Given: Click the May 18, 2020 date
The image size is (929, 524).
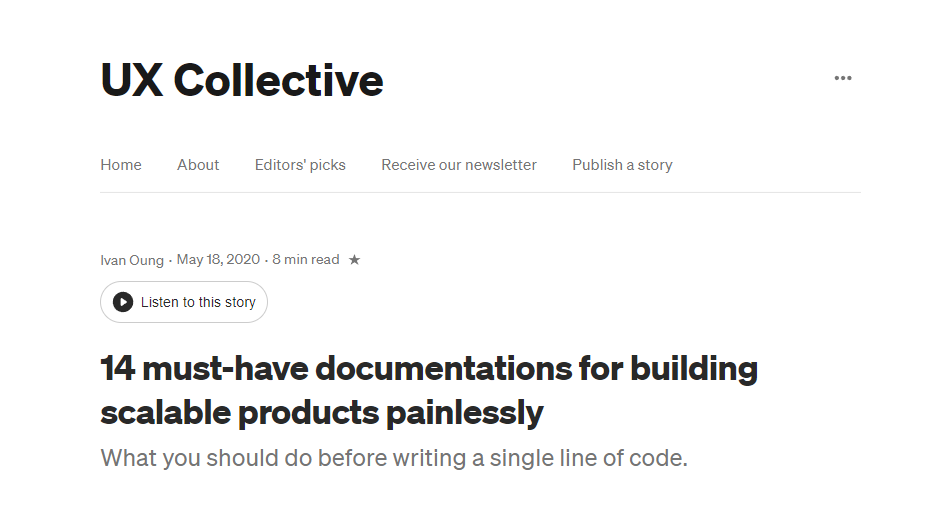Looking at the screenshot, I should [218, 260].
